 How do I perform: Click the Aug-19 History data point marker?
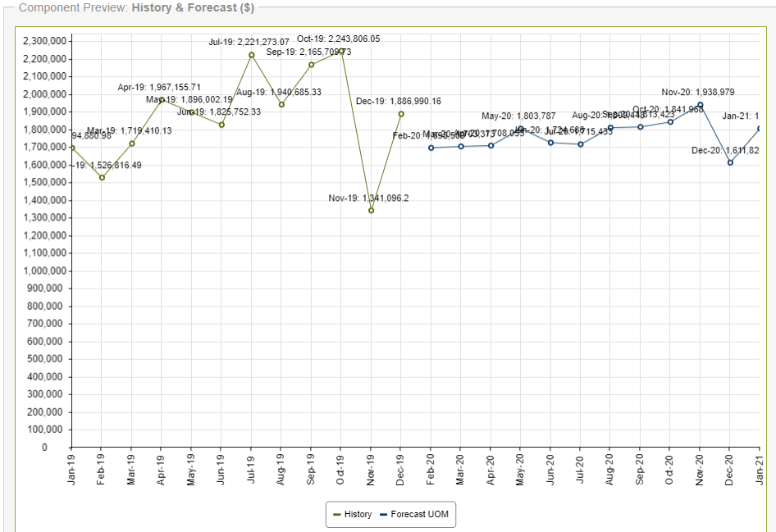coord(281,104)
